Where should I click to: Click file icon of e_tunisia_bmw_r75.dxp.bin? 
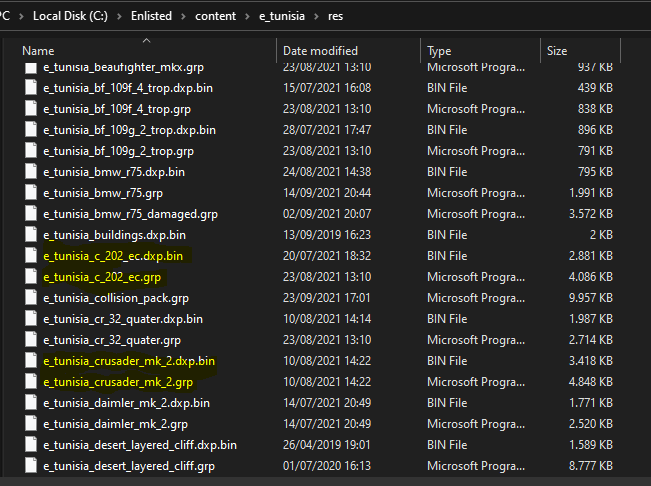[x=31, y=172]
